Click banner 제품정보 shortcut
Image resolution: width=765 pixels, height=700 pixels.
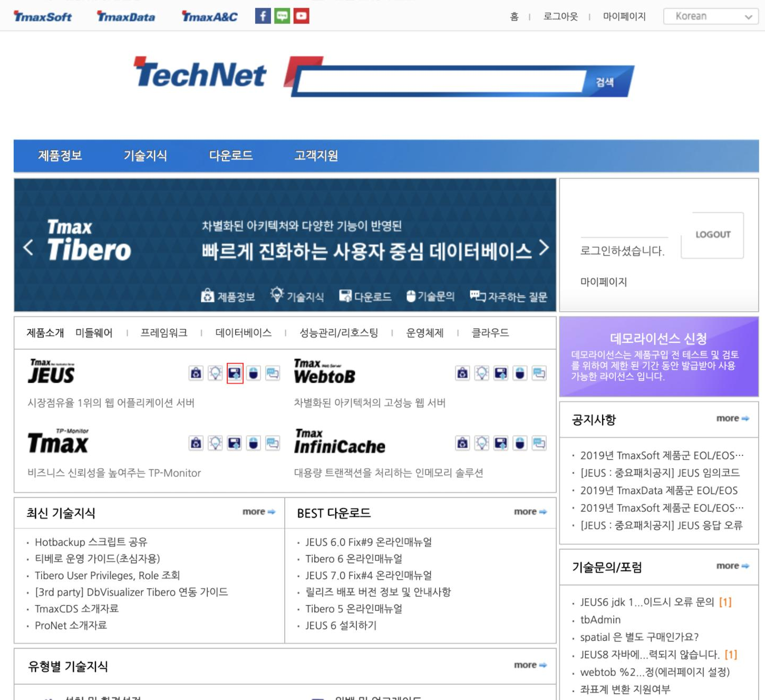pos(228,296)
